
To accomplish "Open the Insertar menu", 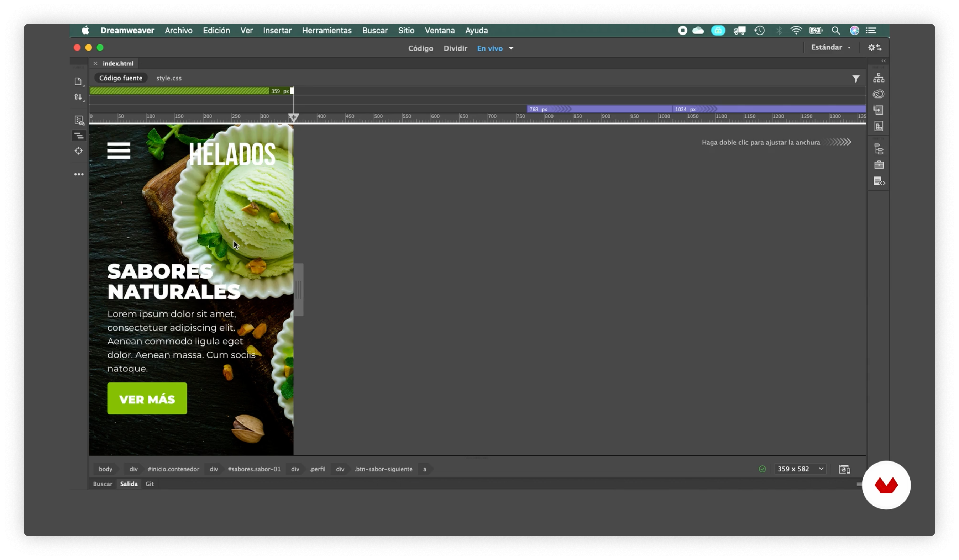I will pyautogui.click(x=277, y=31).
